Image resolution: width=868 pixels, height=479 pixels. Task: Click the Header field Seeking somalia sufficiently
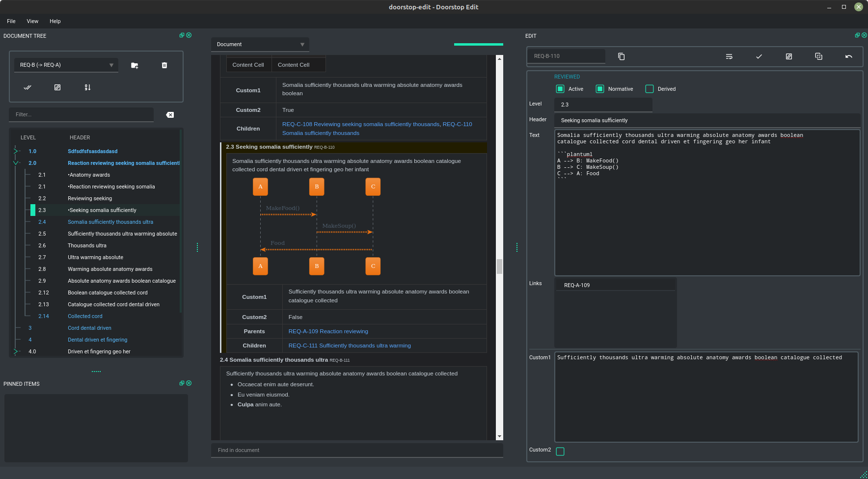[707, 120]
